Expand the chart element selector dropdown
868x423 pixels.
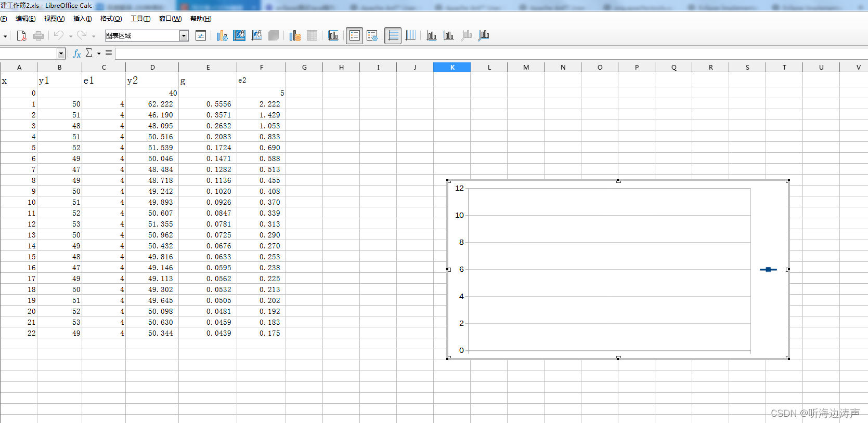pyautogui.click(x=184, y=35)
